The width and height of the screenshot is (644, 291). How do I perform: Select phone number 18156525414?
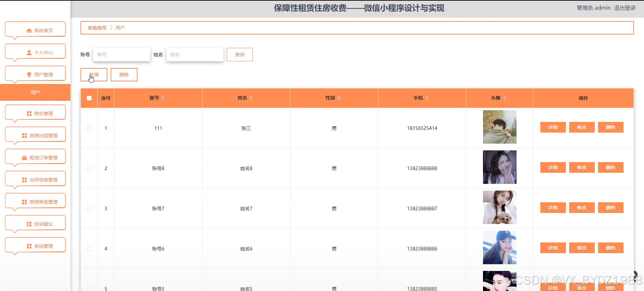coord(422,128)
